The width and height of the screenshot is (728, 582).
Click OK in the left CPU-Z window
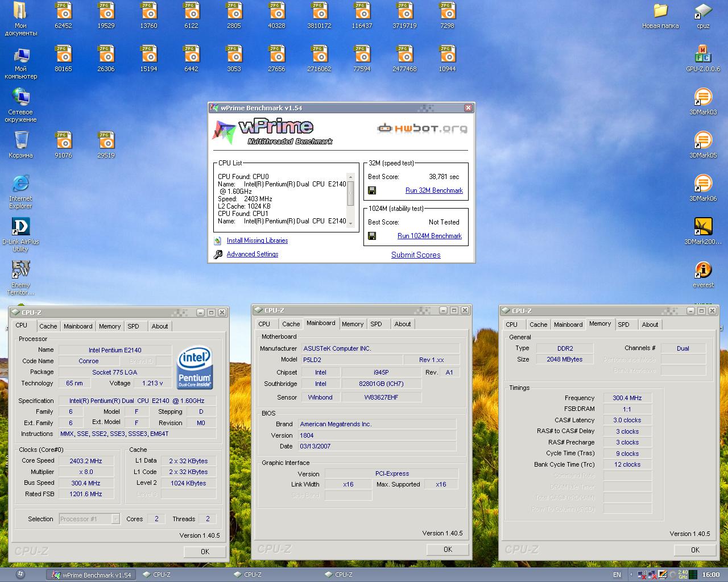pyautogui.click(x=205, y=551)
